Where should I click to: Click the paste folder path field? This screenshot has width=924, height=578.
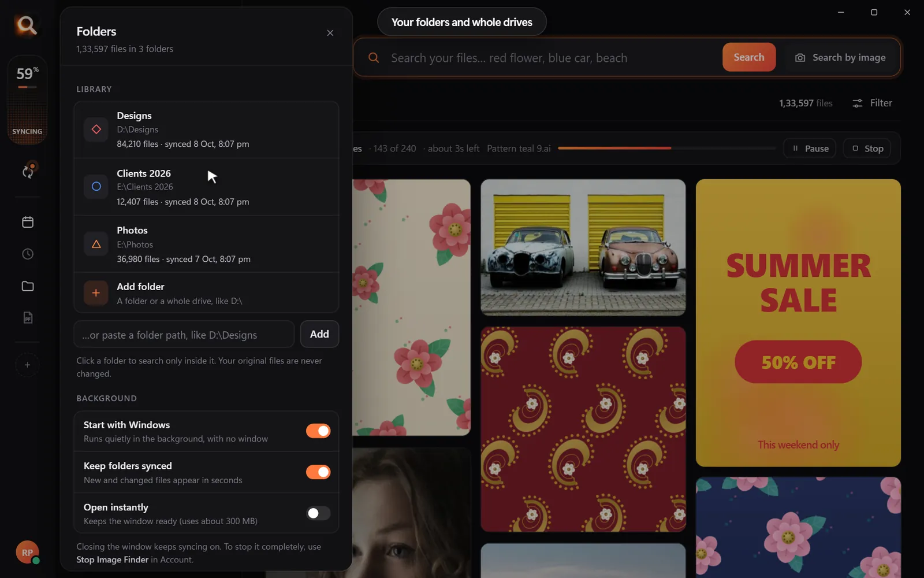click(184, 335)
